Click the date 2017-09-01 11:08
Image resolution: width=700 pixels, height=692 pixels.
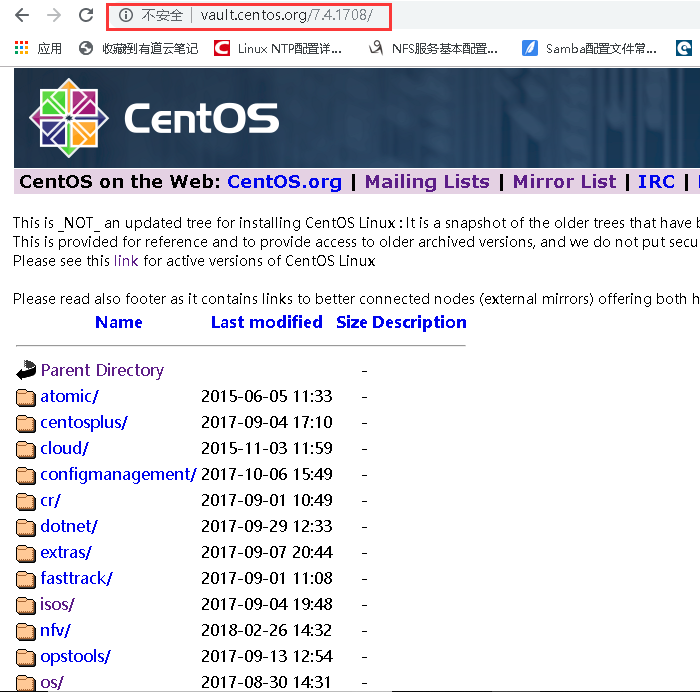(x=267, y=579)
